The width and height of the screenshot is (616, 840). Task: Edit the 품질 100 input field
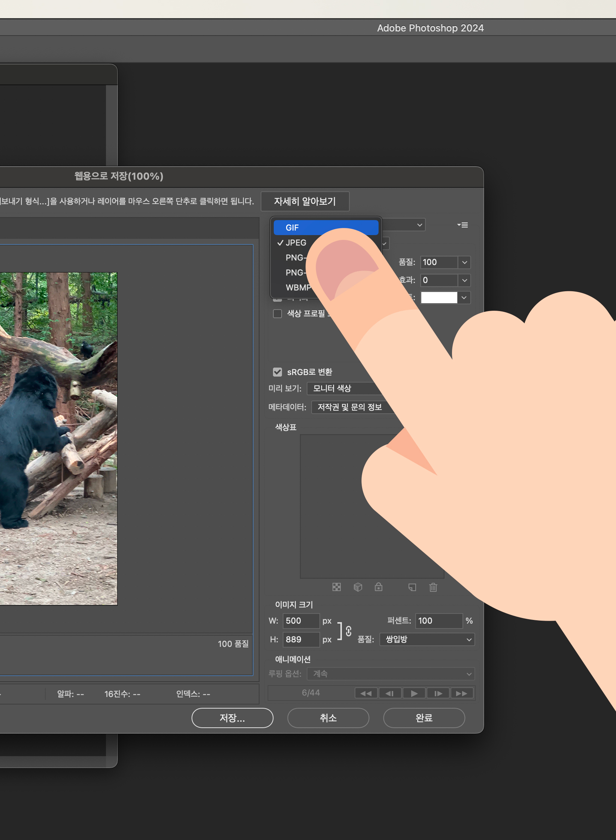(x=439, y=262)
